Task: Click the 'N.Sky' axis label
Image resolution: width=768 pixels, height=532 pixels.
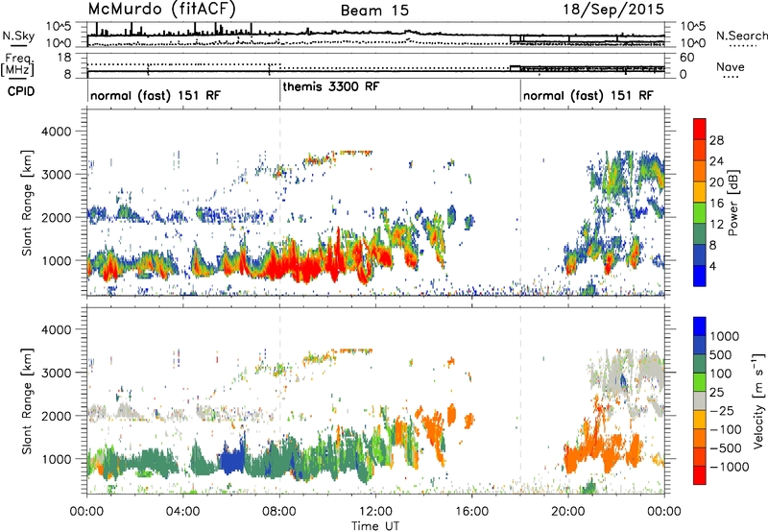Action: (18, 36)
